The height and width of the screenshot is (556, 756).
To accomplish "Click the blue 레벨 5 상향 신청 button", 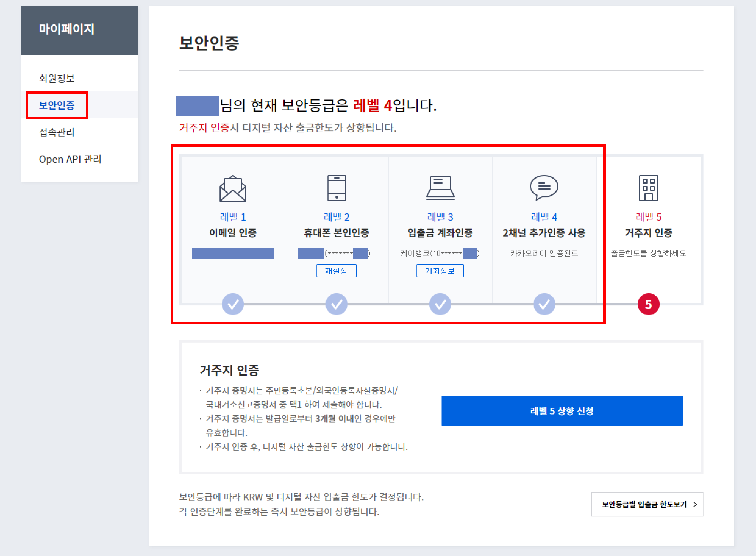I will coord(562,411).
